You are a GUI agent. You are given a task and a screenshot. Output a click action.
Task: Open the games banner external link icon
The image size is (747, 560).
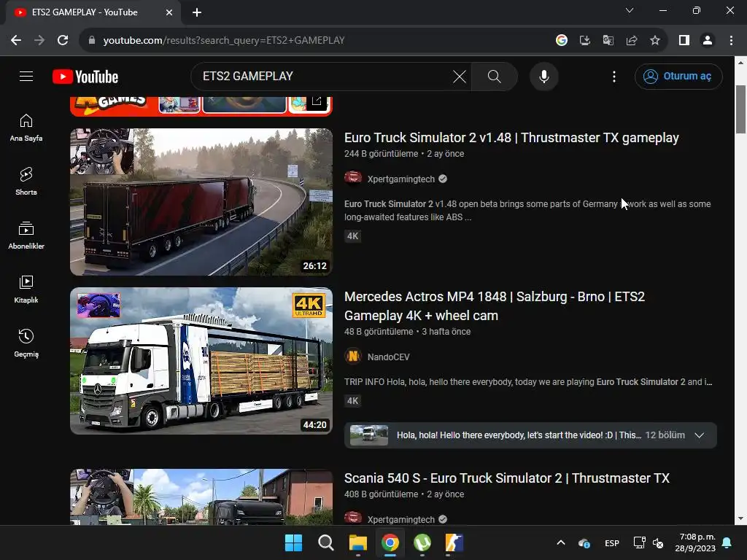coord(317,101)
